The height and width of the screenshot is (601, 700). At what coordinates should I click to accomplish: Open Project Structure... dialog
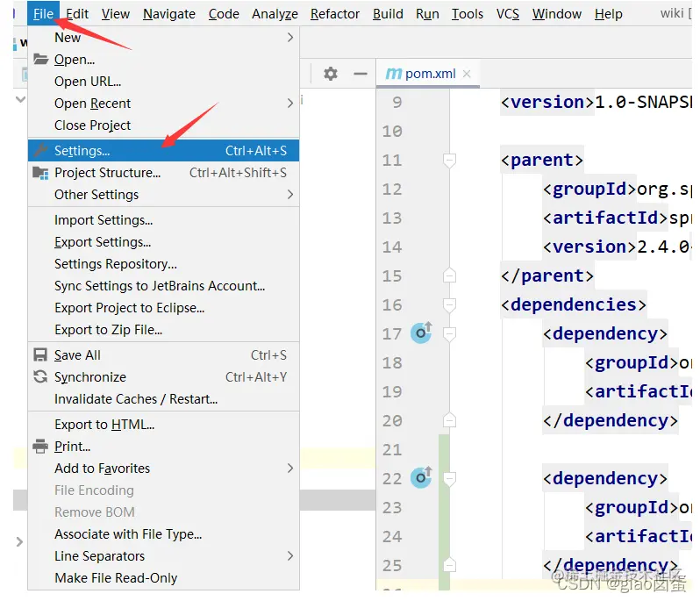pos(163,172)
